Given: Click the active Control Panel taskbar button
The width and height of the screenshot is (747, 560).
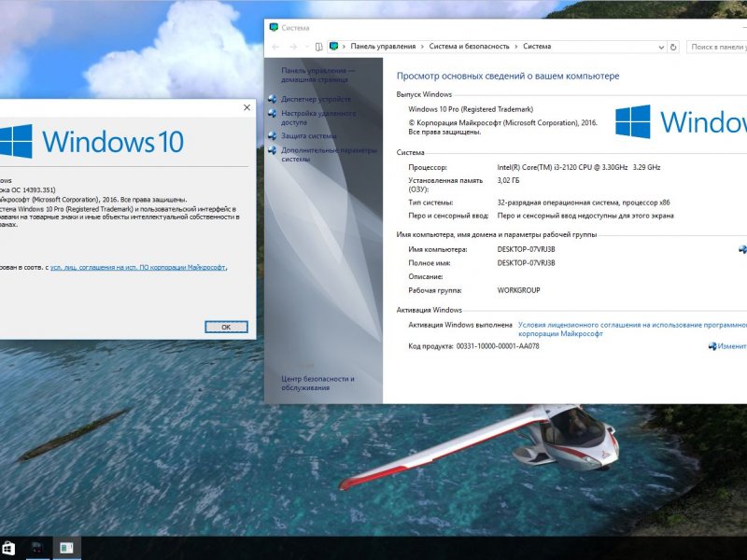Looking at the screenshot, I should pyautogui.click(x=66, y=548).
